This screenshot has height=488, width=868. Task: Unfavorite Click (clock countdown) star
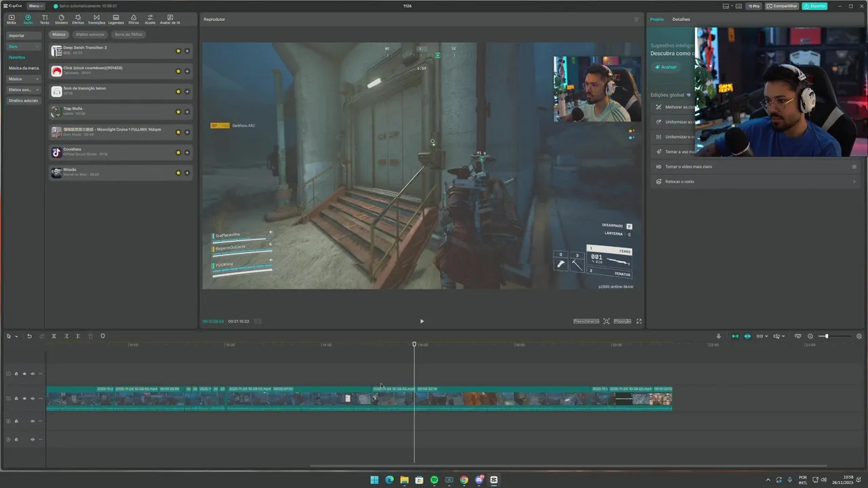(178, 71)
